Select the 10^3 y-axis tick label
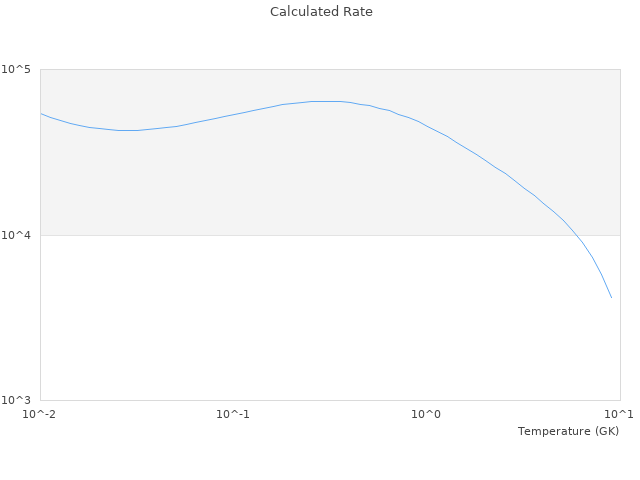Viewport: 640px width, 480px height. click(x=20, y=400)
